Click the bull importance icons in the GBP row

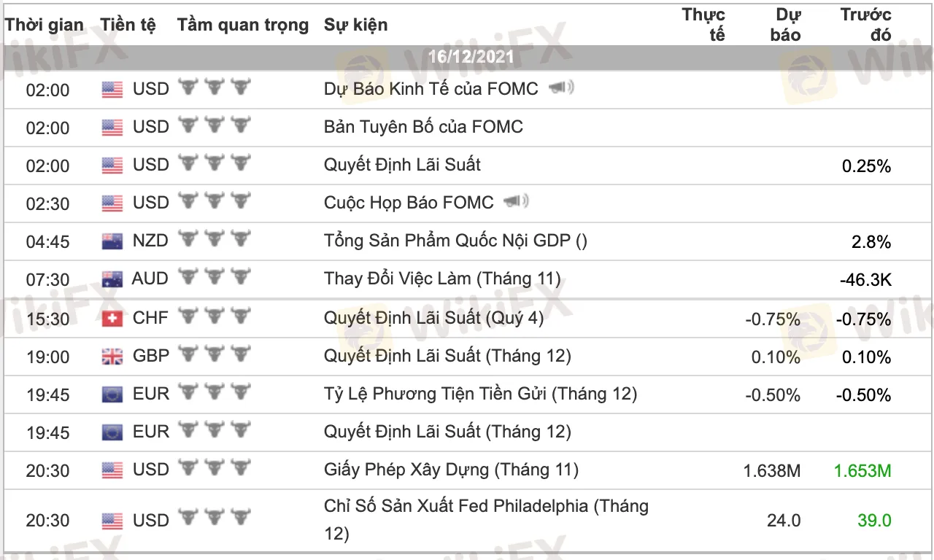[x=215, y=355]
